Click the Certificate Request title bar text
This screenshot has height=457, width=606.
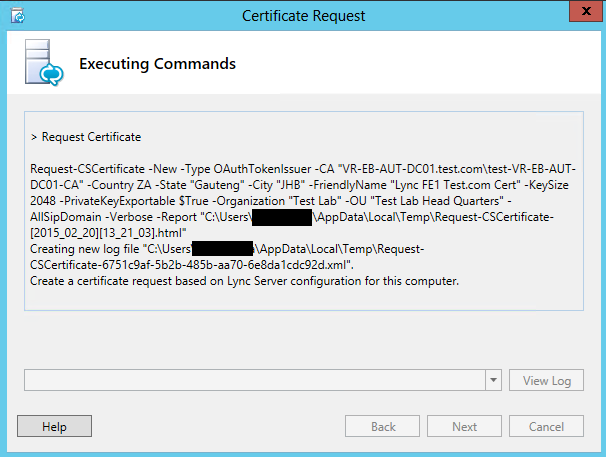point(304,15)
